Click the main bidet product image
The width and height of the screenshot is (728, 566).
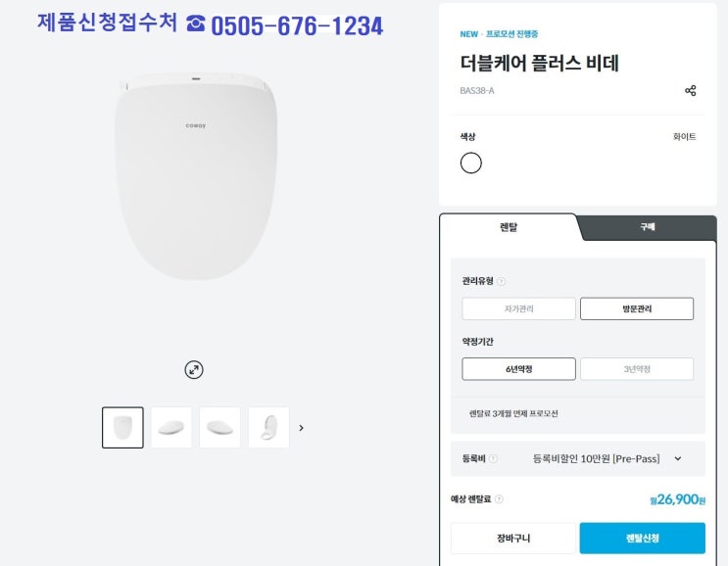196,174
